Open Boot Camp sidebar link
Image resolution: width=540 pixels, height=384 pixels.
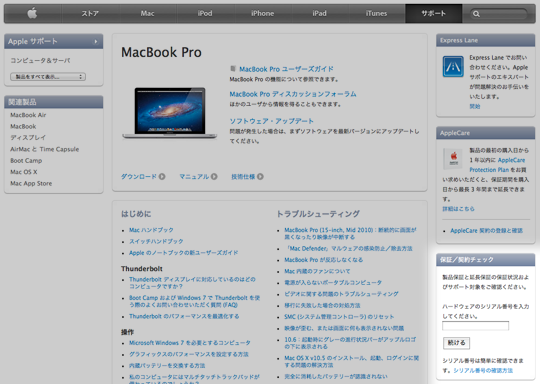26,160
